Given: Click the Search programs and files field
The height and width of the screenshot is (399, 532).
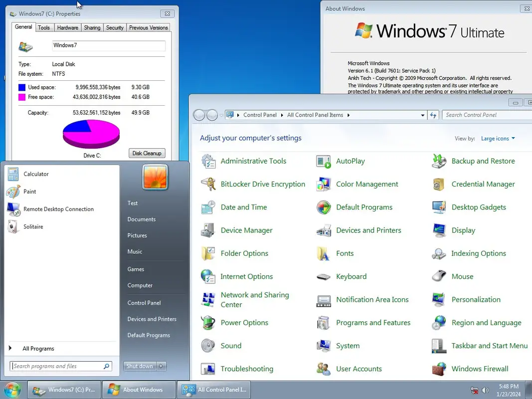Looking at the screenshot, I should coord(57,366).
